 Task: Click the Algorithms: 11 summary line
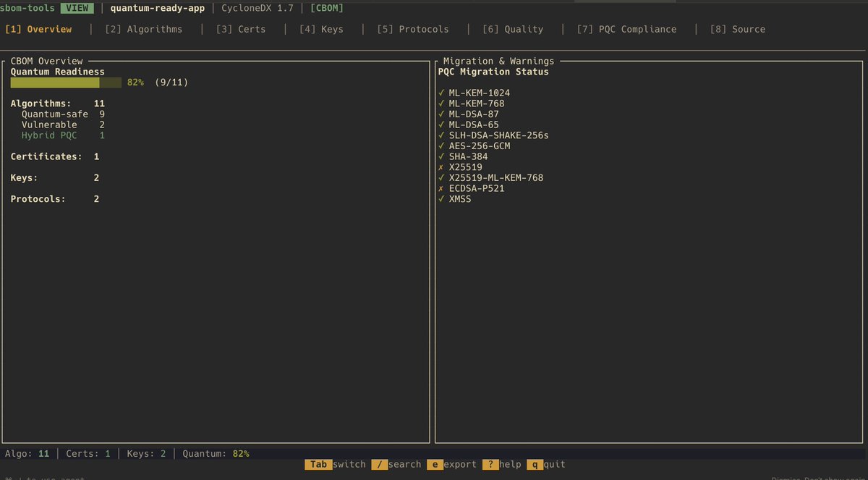pyautogui.click(x=58, y=104)
